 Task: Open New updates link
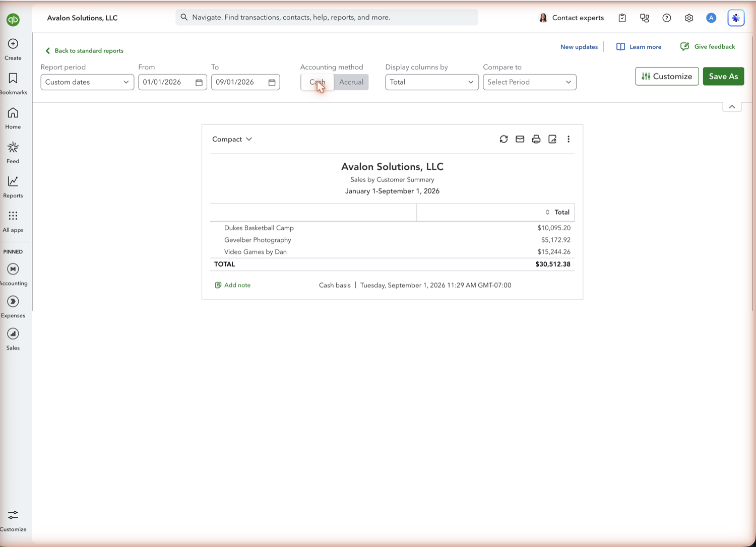(579, 47)
